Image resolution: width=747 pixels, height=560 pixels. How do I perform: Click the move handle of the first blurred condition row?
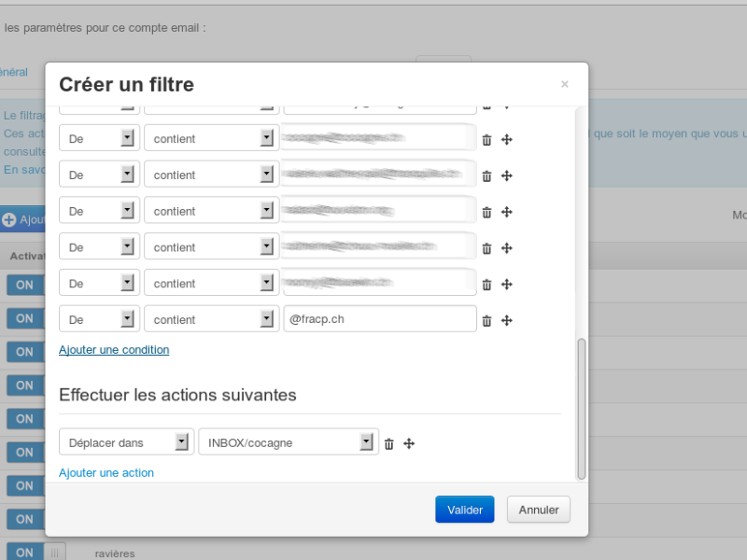[x=507, y=139]
